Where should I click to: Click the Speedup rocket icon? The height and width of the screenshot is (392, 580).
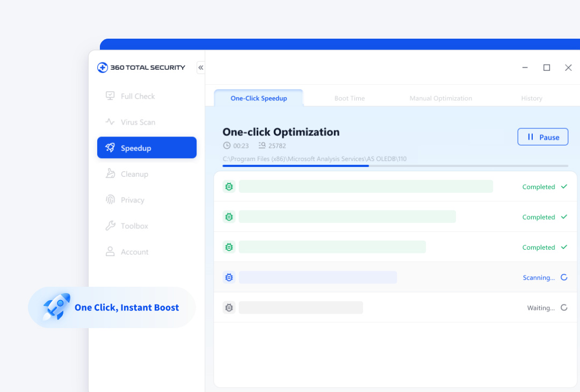point(110,148)
